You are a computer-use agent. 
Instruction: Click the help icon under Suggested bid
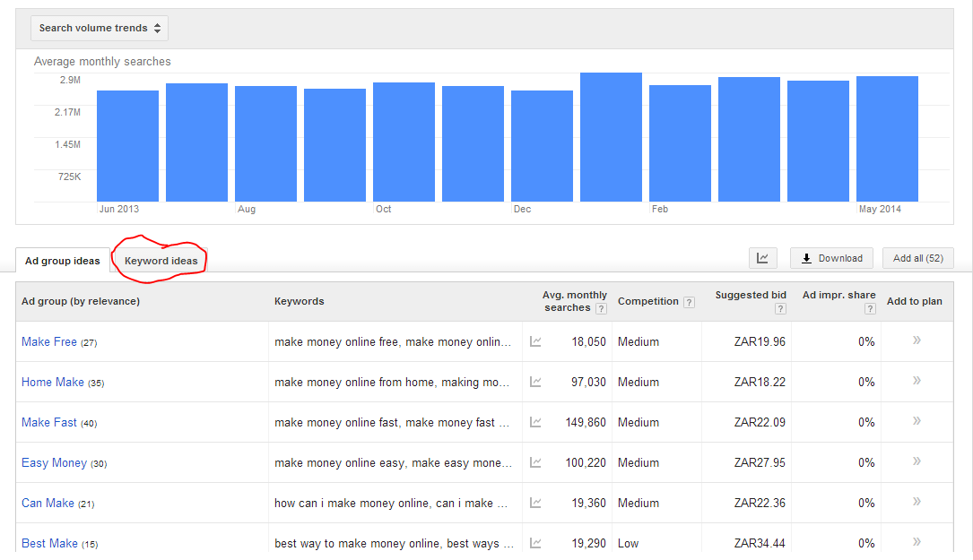tap(780, 308)
